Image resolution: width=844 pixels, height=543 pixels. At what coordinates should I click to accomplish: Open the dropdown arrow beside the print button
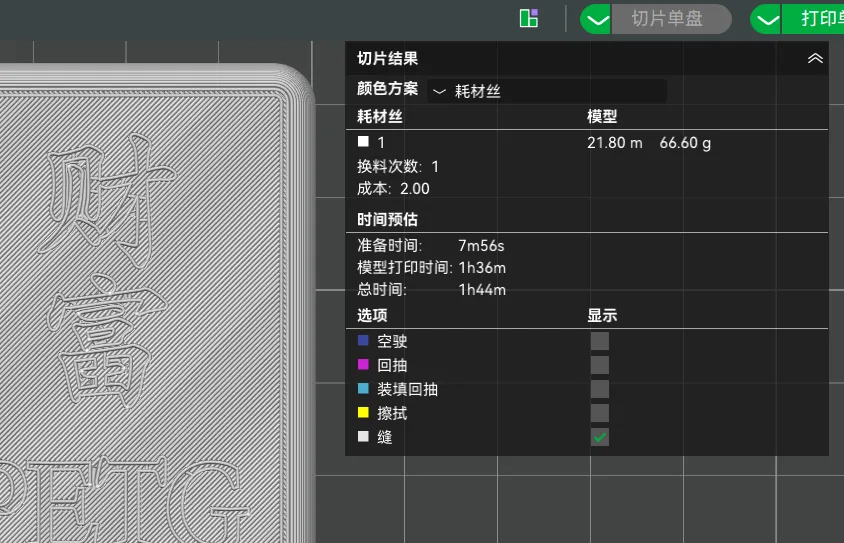click(767, 19)
